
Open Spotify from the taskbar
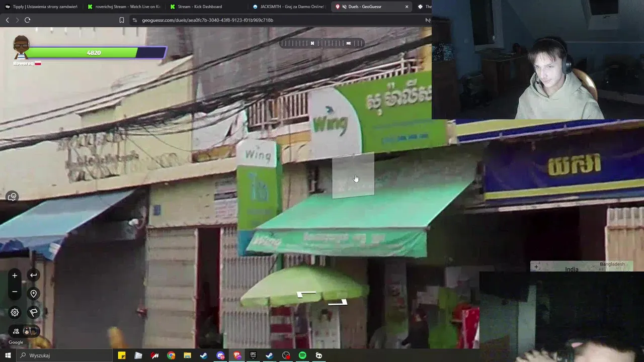pos(302,355)
